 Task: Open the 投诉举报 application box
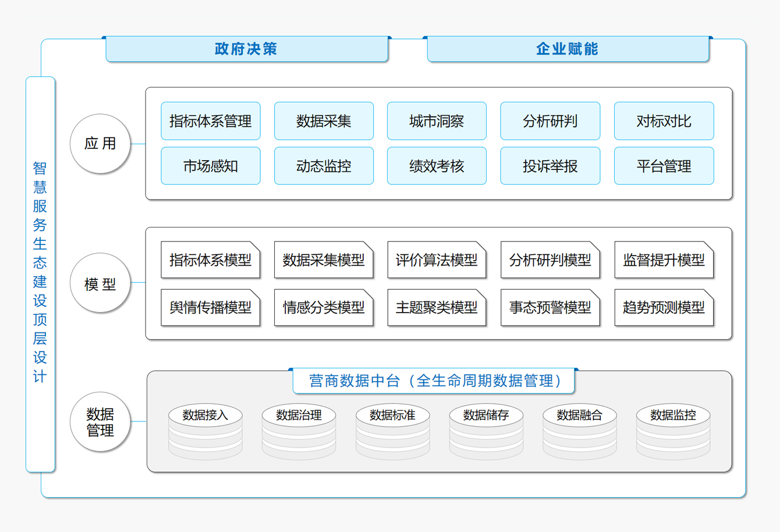click(550, 166)
